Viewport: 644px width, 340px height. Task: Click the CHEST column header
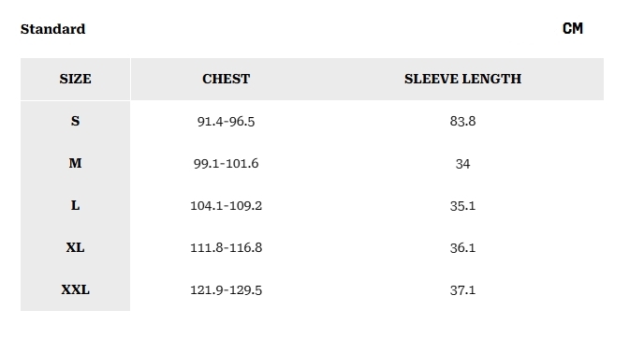click(226, 79)
